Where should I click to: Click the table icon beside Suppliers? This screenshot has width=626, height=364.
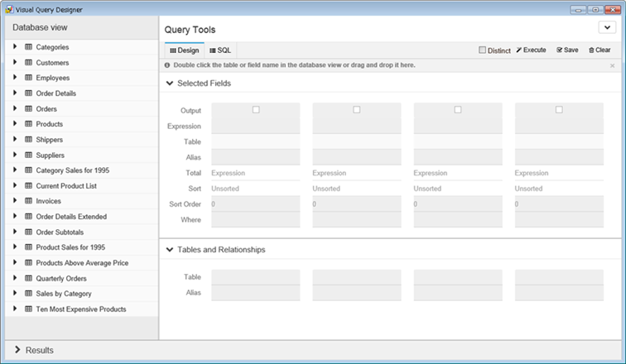tap(28, 155)
